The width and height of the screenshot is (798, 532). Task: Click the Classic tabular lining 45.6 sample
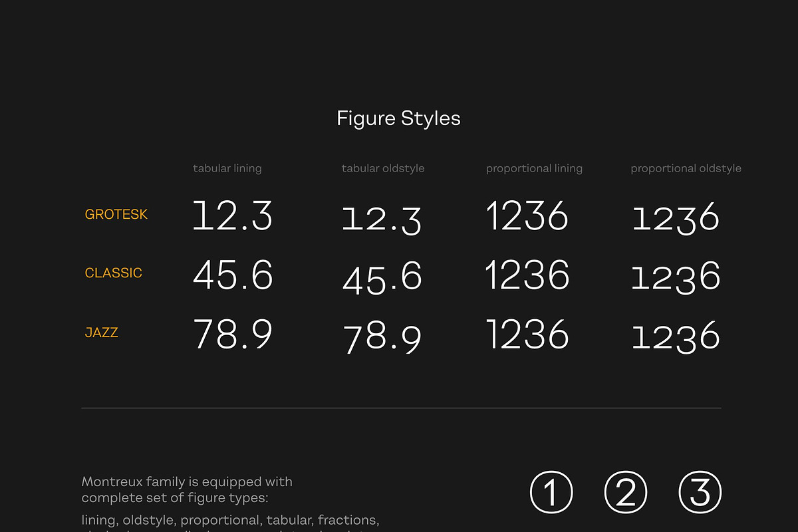(233, 275)
